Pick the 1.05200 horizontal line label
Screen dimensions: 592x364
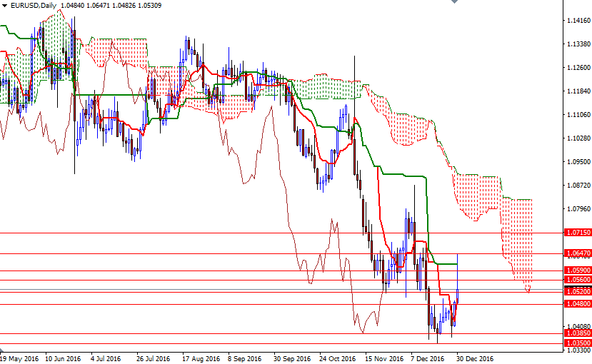[x=577, y=292]
